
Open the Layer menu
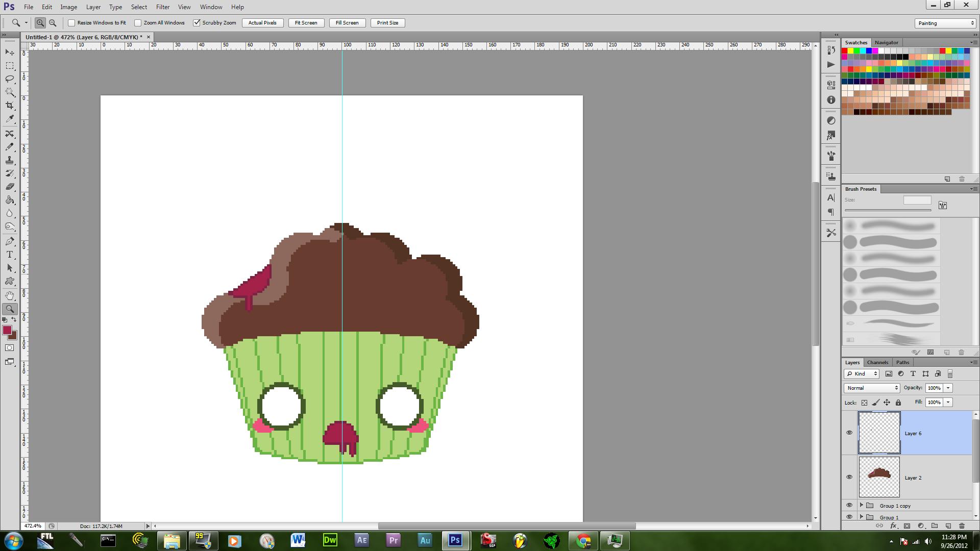tap(93, 7)
